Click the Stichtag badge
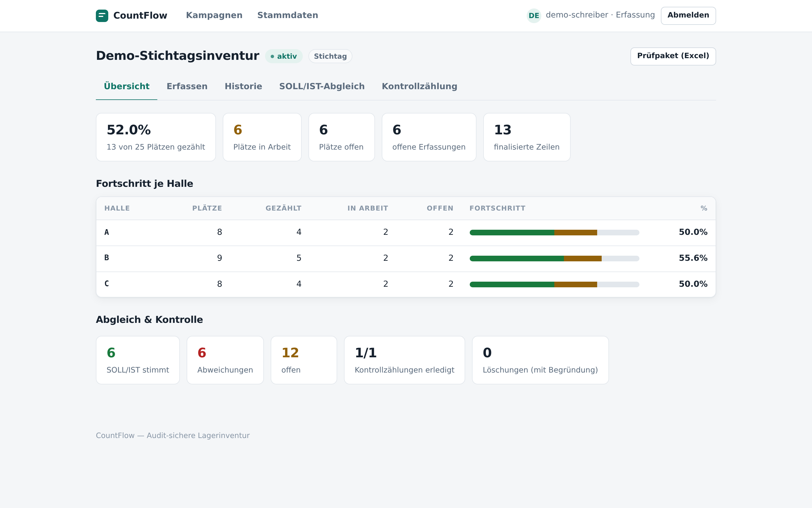 (x=330, y=56)
